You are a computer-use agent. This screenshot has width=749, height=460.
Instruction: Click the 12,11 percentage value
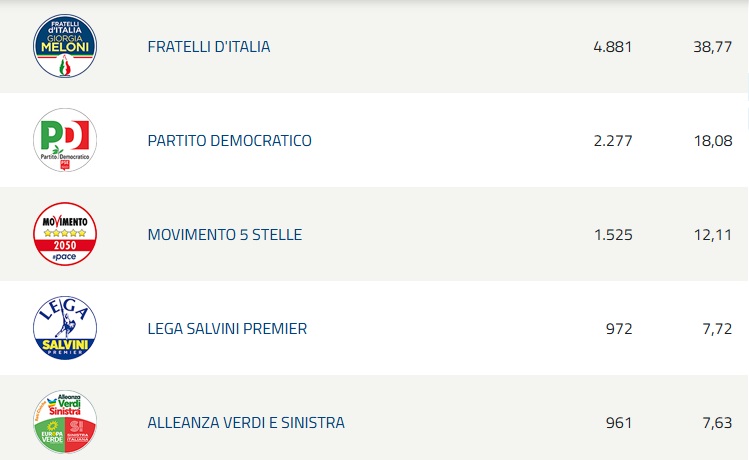[712, 235]
